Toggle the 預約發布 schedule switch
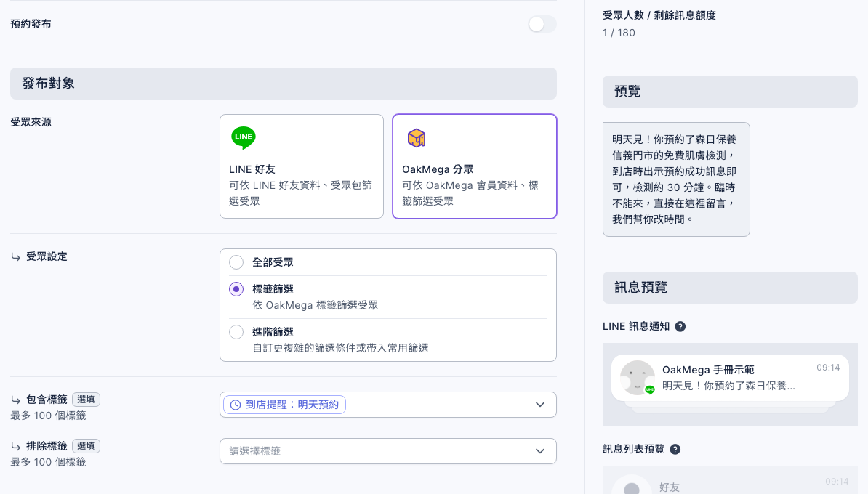The image size is (868, 494). [x=542, y=24]
